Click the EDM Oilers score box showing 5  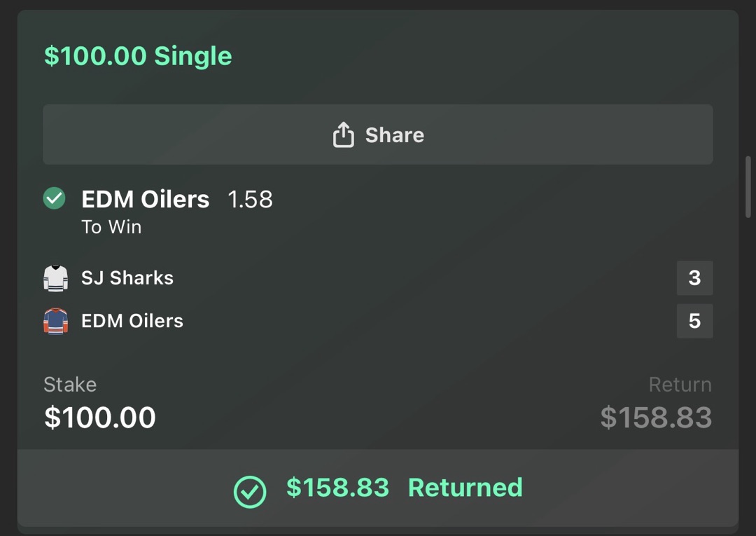coord(694,321)
